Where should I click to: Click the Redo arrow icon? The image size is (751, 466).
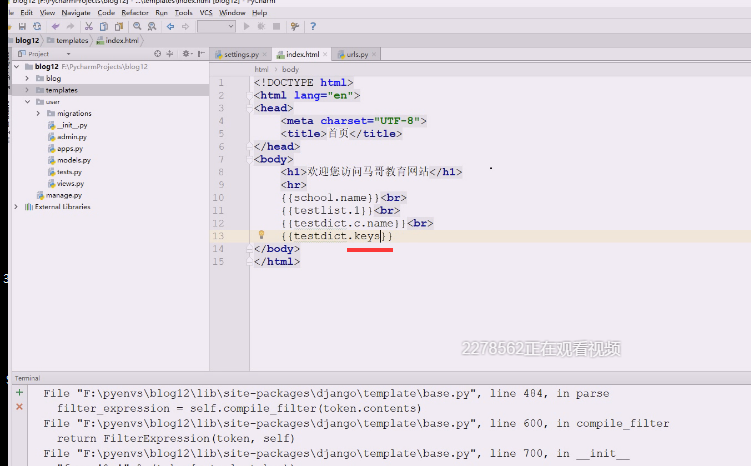click(x=70, y=26)
